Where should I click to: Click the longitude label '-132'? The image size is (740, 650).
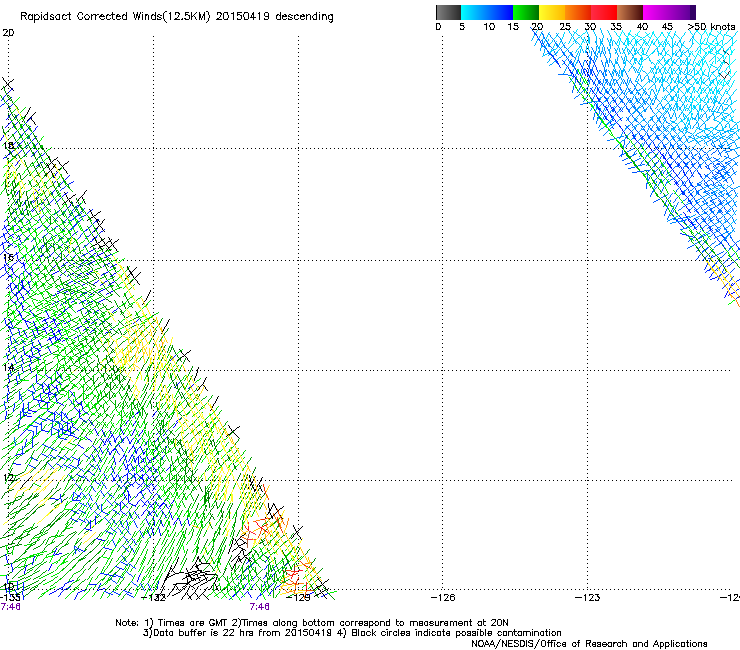click(x=154, y=598)
